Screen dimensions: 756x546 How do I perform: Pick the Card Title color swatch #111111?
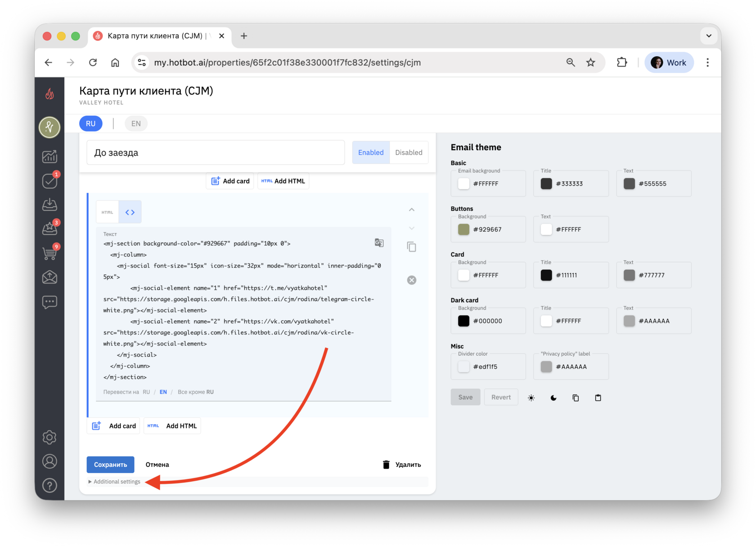tap(546, 275)
